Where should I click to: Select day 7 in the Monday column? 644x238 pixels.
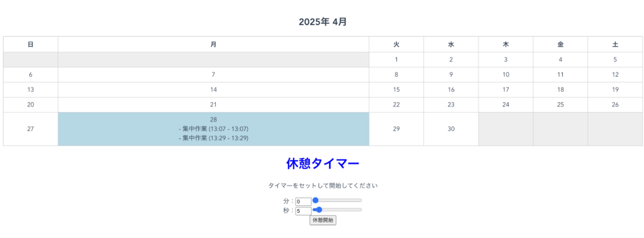[214, 75]
